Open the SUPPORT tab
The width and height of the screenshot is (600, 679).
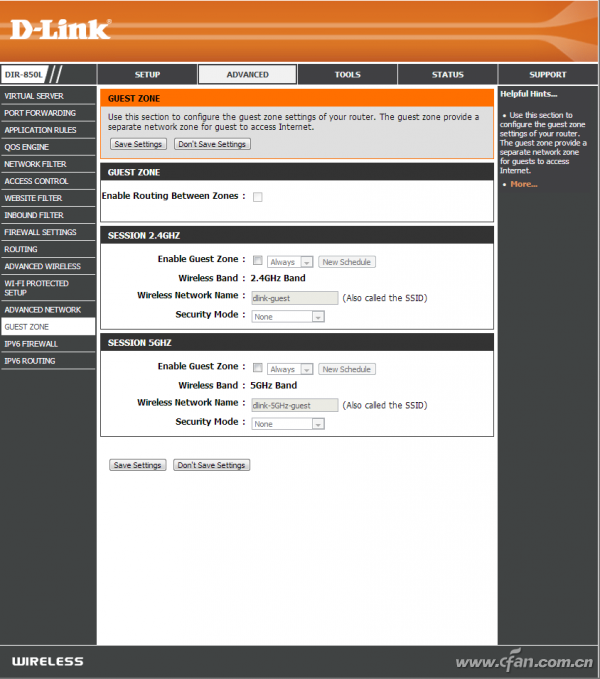(548, 74)
